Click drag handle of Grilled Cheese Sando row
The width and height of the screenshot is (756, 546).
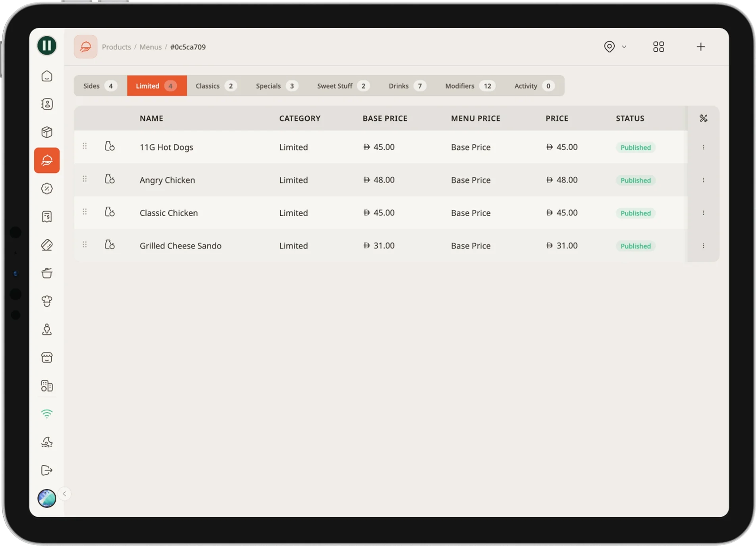(85, 245)
